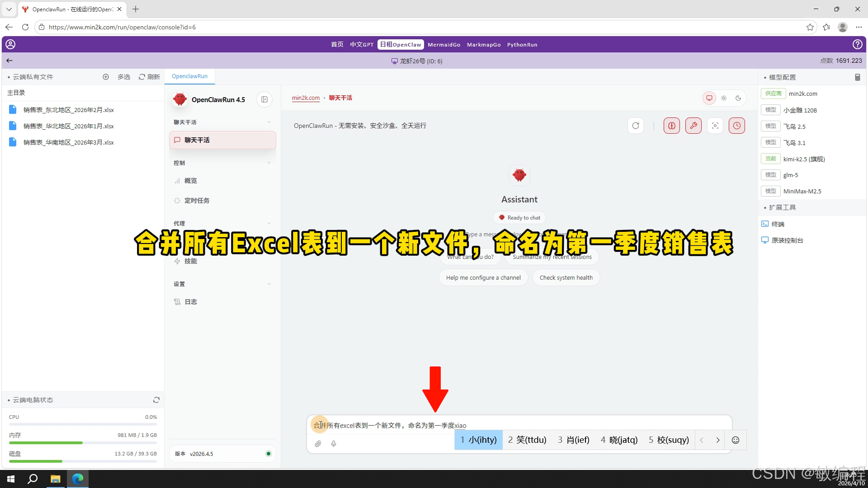Screen dimensions: 868x488
Task: Click the red wrench tool icon
Action: 693,126
